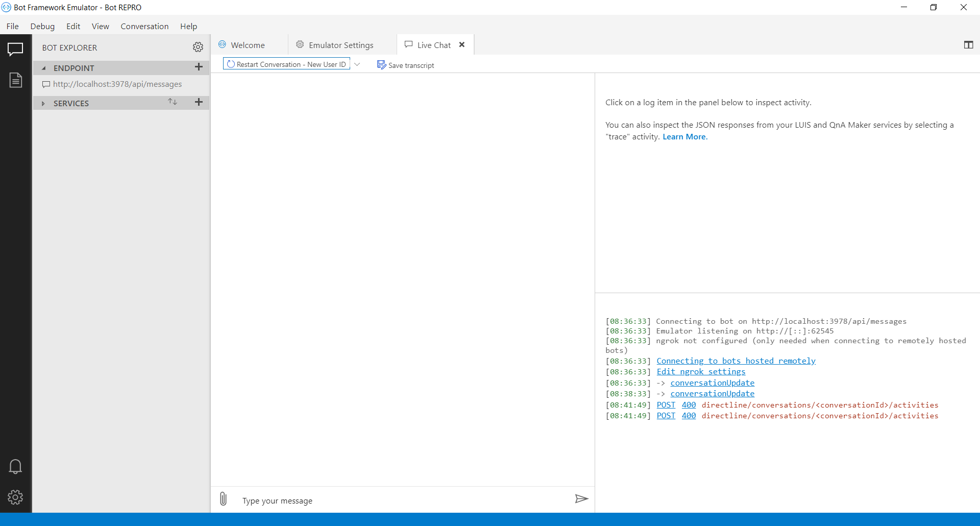Viewport: 980px width, 526px height.
Task: Click the last 400 status link
Action: point(689,416)
